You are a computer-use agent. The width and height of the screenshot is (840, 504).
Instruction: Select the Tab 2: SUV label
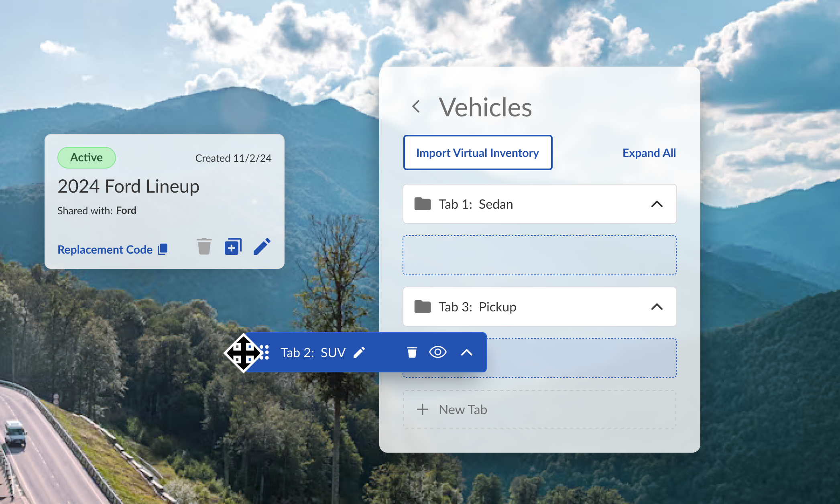click(x=313, y=352)
